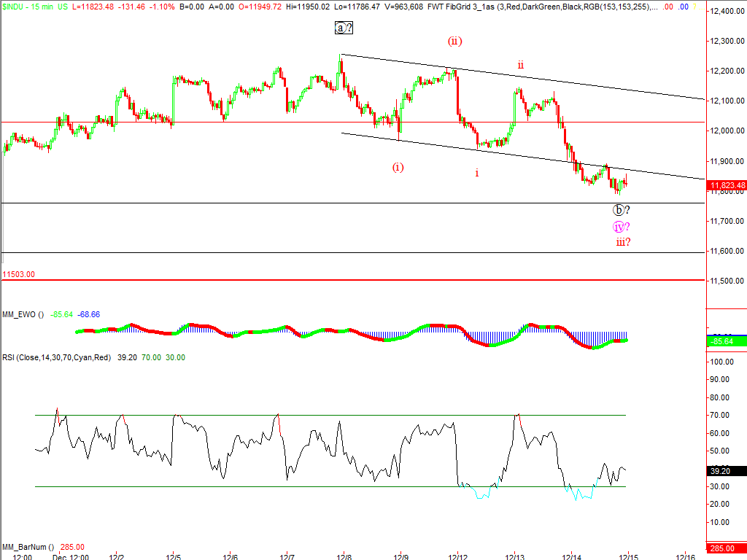The width and height of the screenshot is (747, 560).
Task: Click the red 11,823.48 current price tag
Action: pos(727,185)
